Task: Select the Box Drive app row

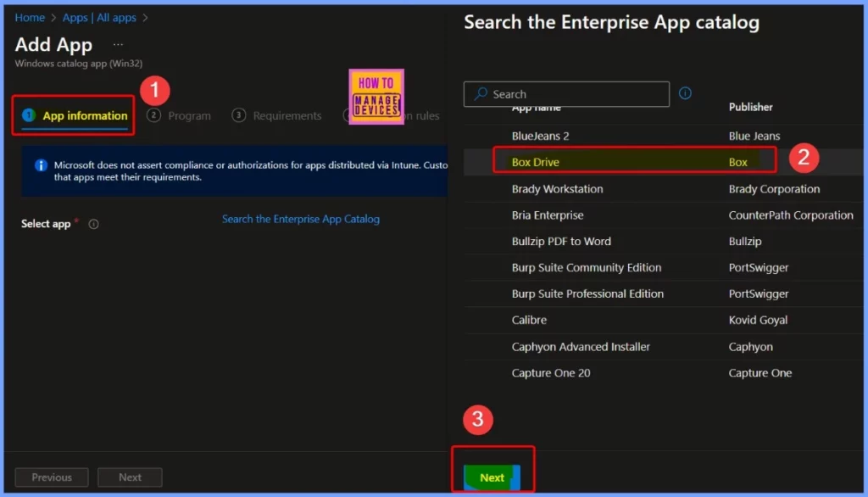Action: point(663,162)
